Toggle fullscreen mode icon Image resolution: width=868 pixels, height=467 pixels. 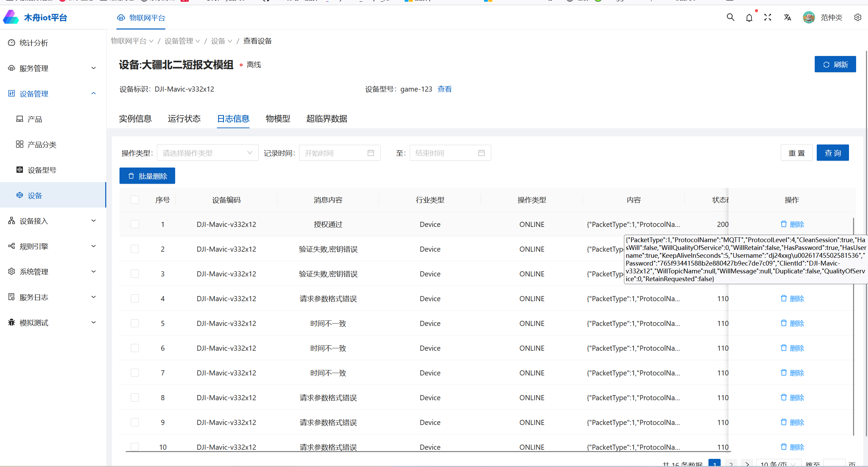(x=768, y=17)
